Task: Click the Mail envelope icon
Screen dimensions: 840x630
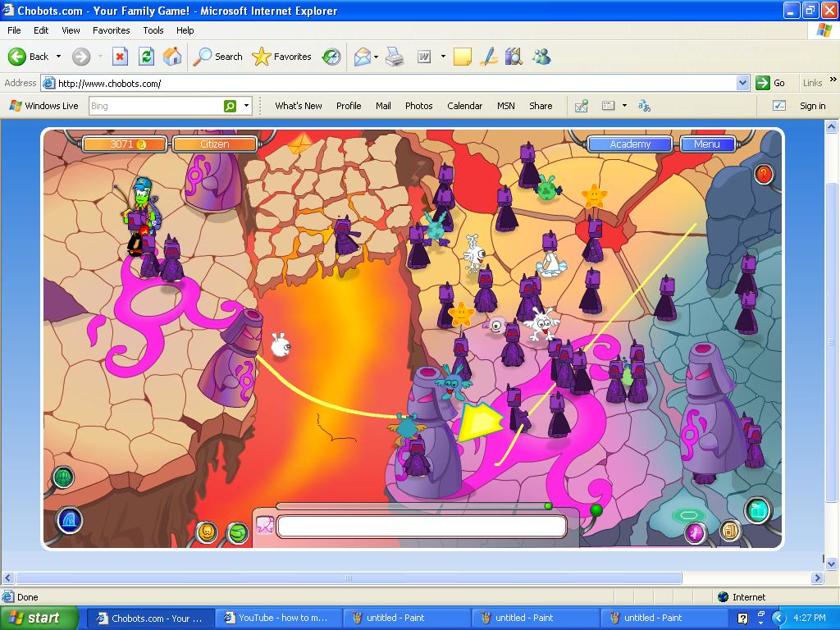Action: click(x=362, y=57)
